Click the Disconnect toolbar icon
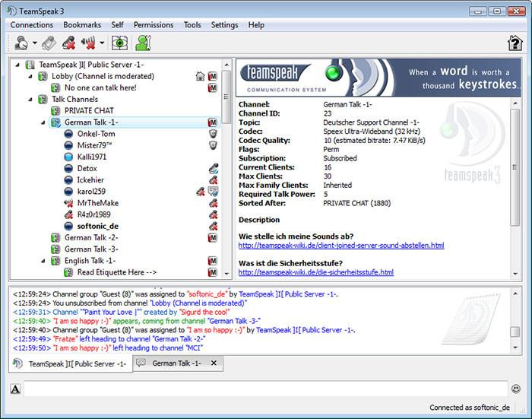 [49, 43]
